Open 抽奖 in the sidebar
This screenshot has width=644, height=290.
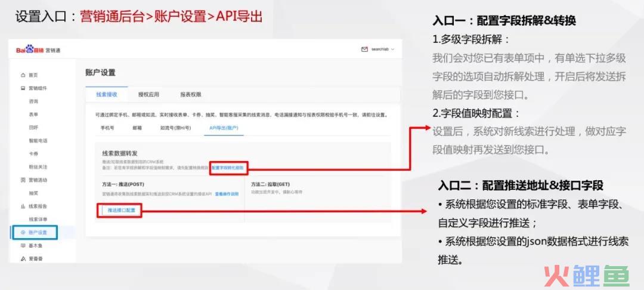(x=33, y=193)
